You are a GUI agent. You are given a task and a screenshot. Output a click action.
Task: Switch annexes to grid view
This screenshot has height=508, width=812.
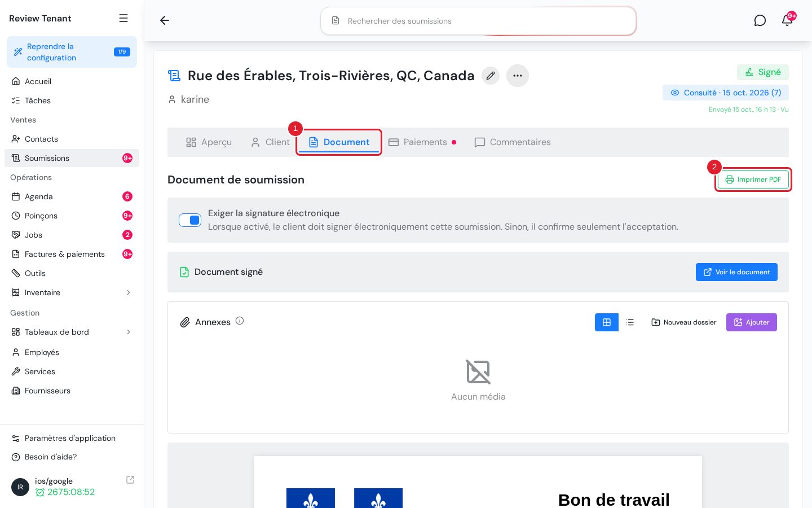[607, 322]
